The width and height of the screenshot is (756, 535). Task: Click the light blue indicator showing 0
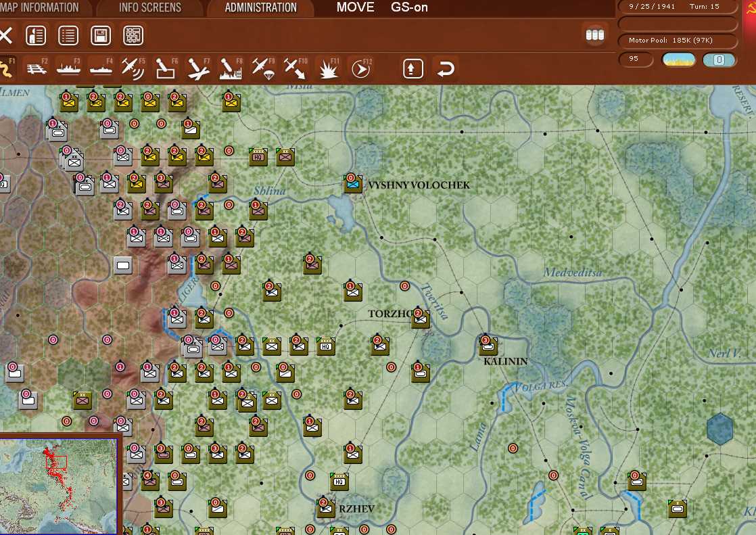coord(719,60)
